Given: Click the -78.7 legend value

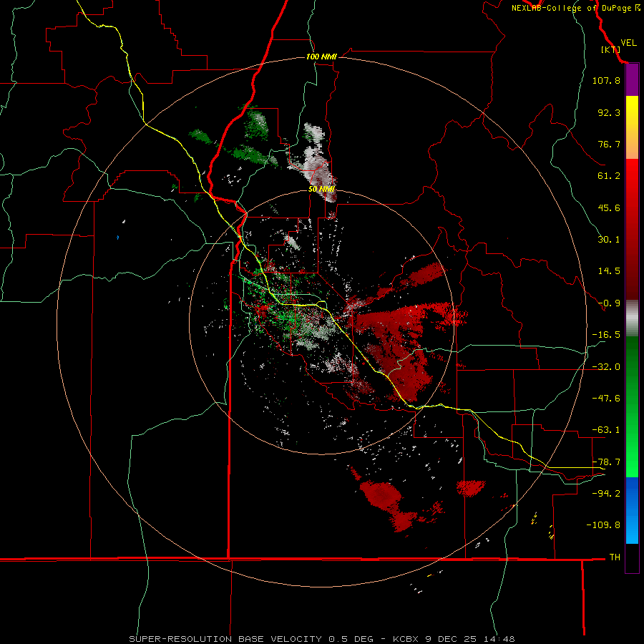Looking at the screenshot, I should (x=606, y=462).
